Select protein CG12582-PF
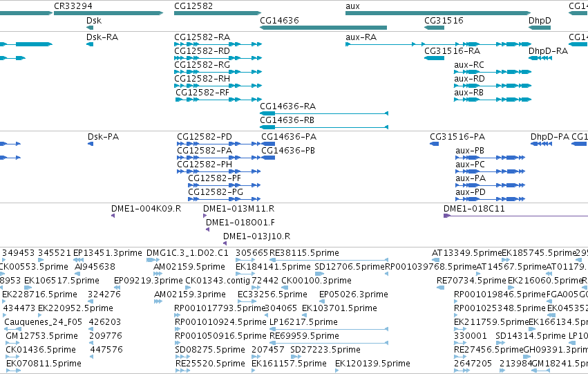 point(214,178)
